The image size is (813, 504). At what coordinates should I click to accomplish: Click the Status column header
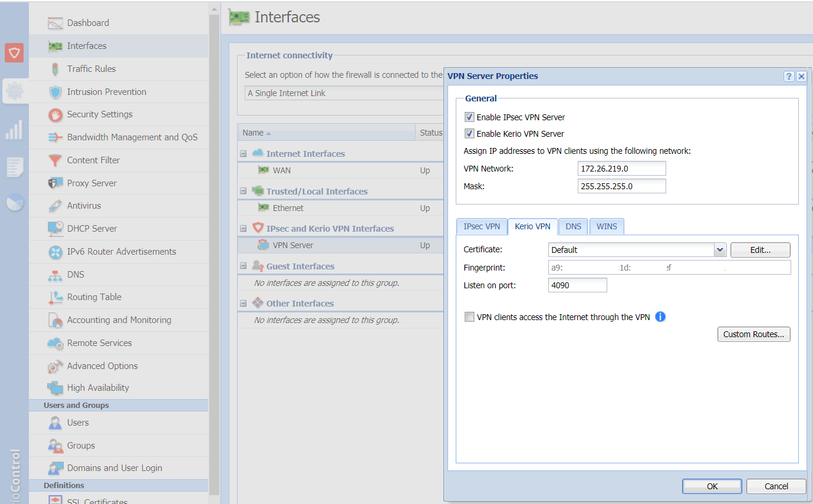click(430, 133)
